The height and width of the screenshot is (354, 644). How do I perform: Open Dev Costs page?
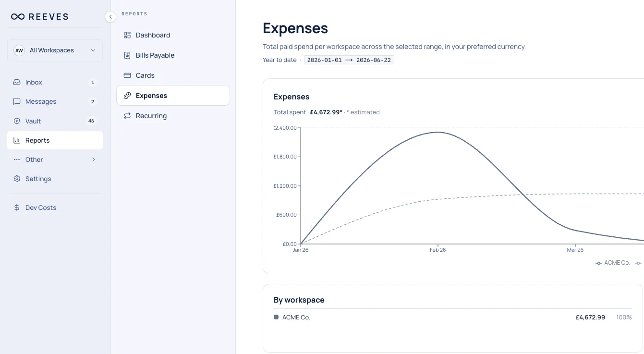[x=55, y=208]
